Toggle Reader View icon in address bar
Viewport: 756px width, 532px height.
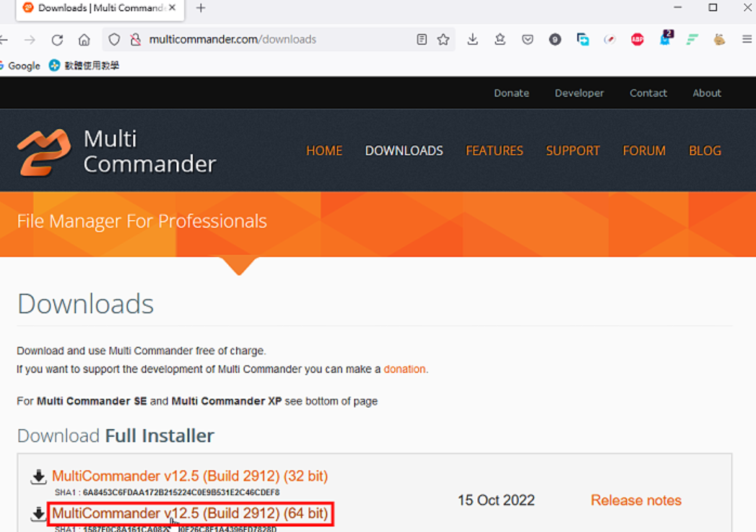(422, 40)
